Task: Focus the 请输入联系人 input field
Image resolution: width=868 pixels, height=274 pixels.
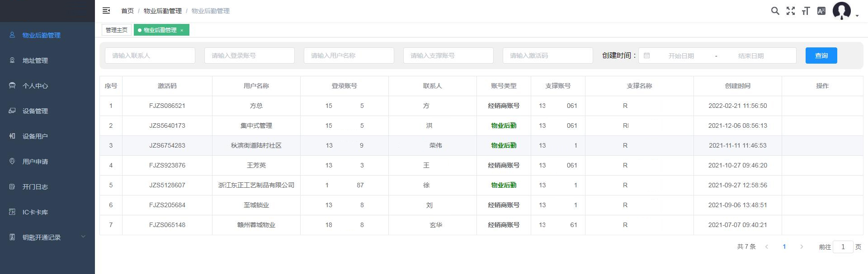Action: (150, 56)
